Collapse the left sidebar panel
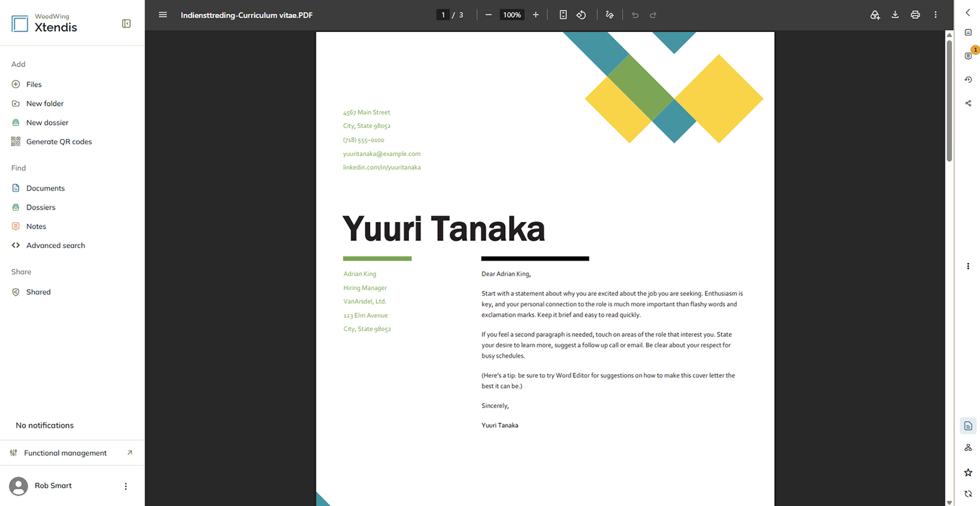 point(127,24)
